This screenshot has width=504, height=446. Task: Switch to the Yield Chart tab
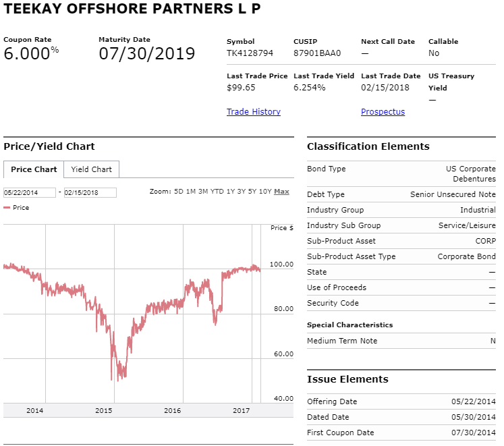91,169
